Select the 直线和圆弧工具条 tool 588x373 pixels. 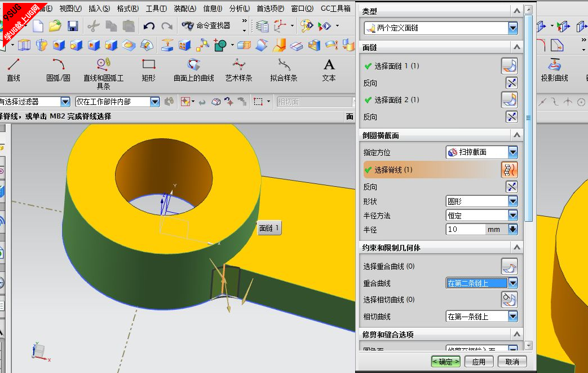tap(104, 73)
